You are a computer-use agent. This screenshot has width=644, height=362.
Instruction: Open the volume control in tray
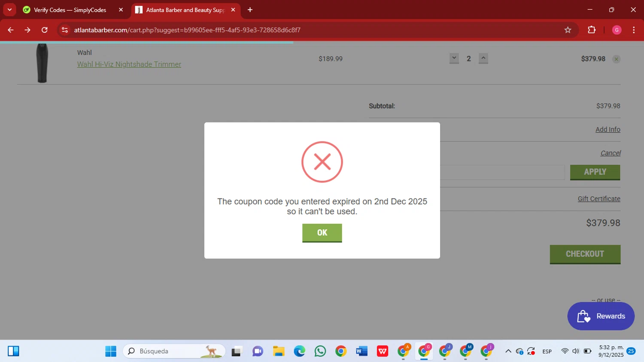(576, 351)
